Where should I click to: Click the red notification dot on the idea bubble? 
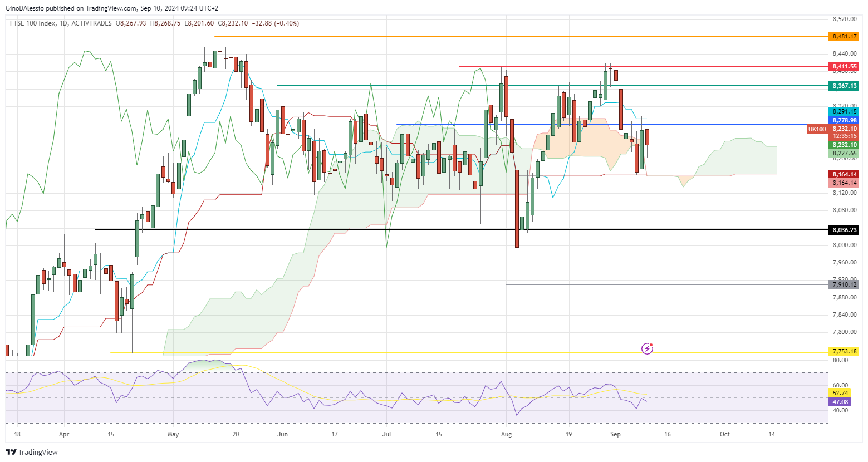pos(651,344)
